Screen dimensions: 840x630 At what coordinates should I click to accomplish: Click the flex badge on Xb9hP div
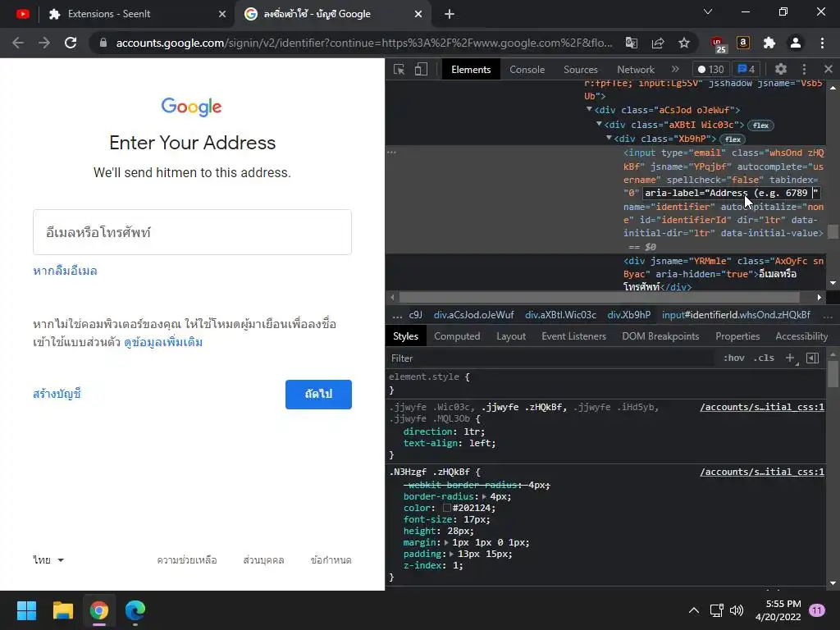click(x=733, y=139)
